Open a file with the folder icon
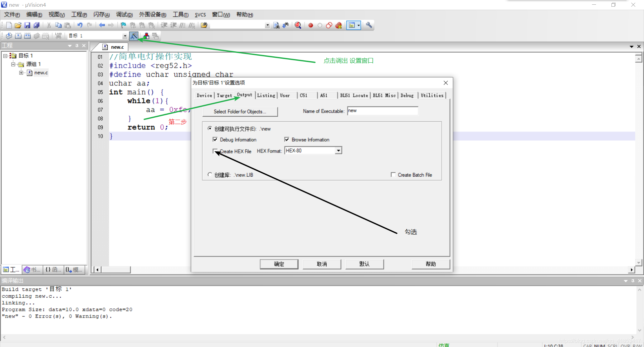This screenshot has width=644, height=347. (18, 25)
